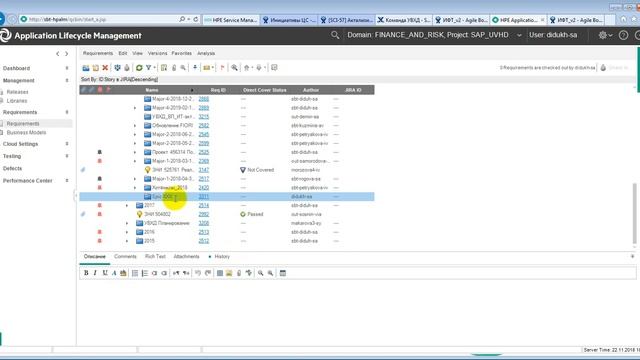Viewport: 640px width, 360px height.
Task: Expand the 2016 folder
Action: (x=127, y=232)
